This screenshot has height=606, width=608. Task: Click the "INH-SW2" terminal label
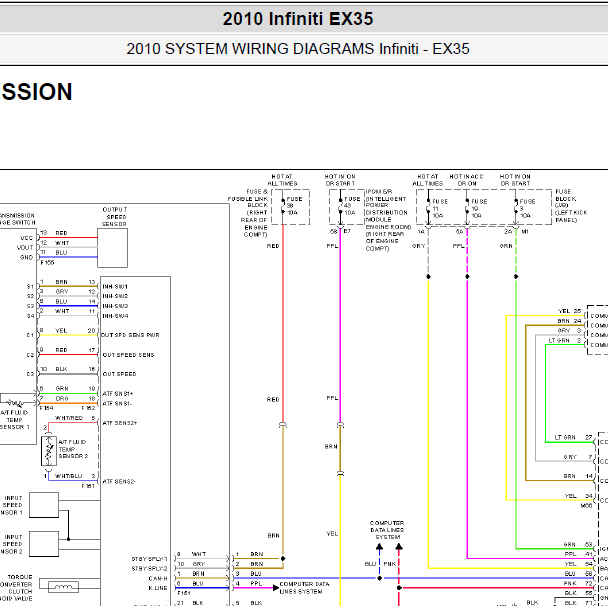tap(115, 296)
